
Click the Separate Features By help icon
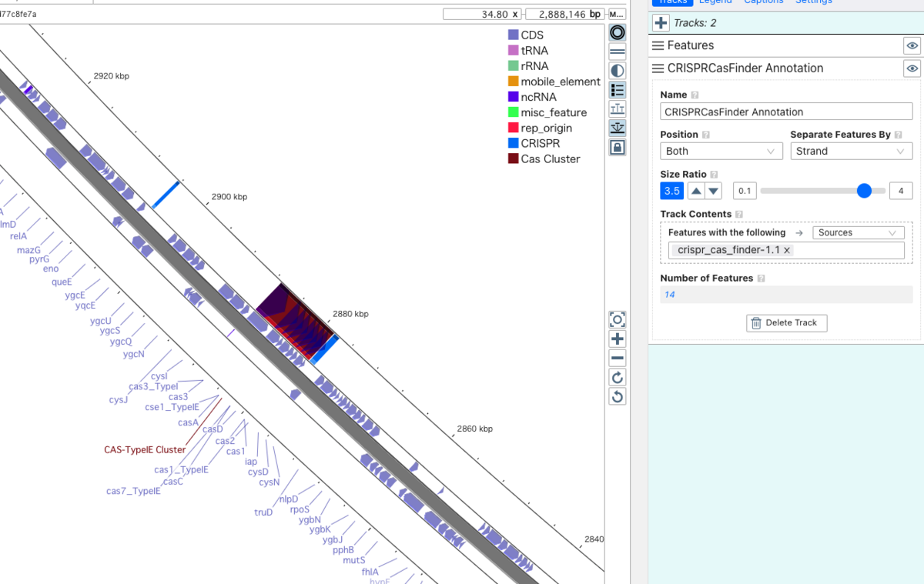click(898, 135)
